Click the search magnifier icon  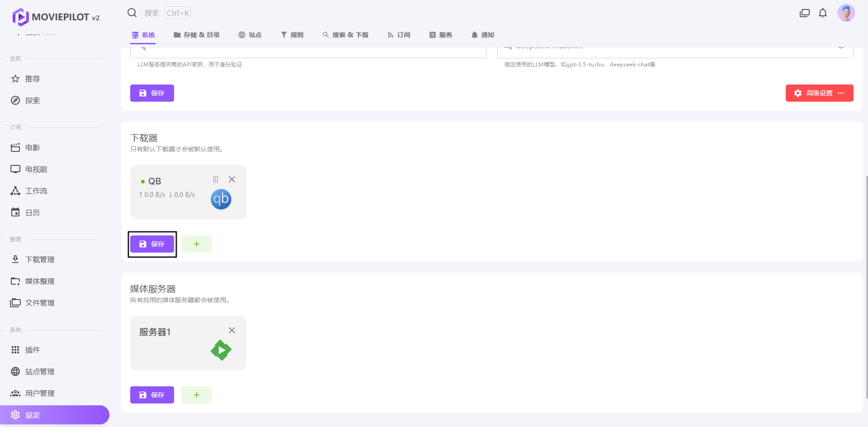point(132,13)
